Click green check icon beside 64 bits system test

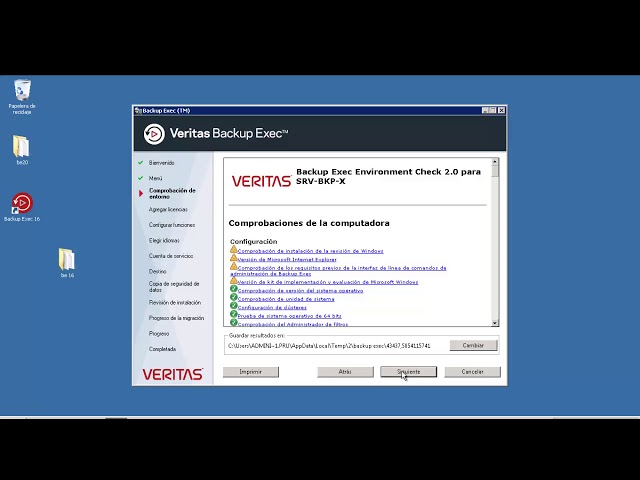233,314
